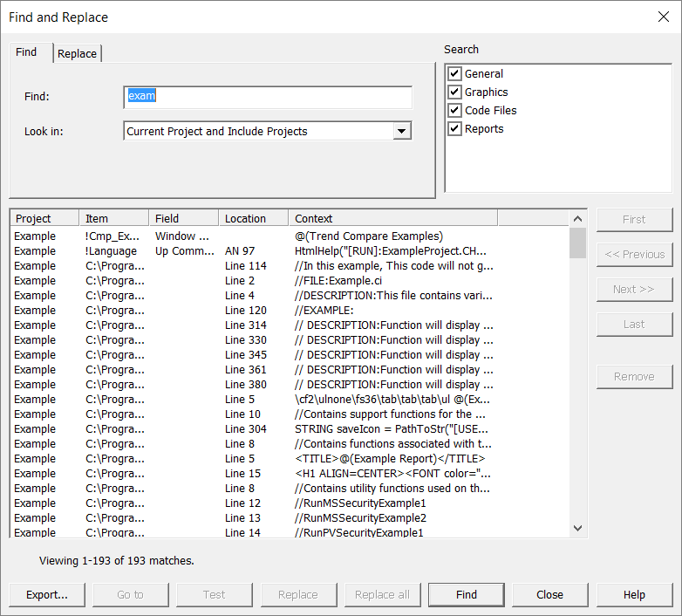
Task: Toggle the Reports search checkbox
Action: (454, 129)
